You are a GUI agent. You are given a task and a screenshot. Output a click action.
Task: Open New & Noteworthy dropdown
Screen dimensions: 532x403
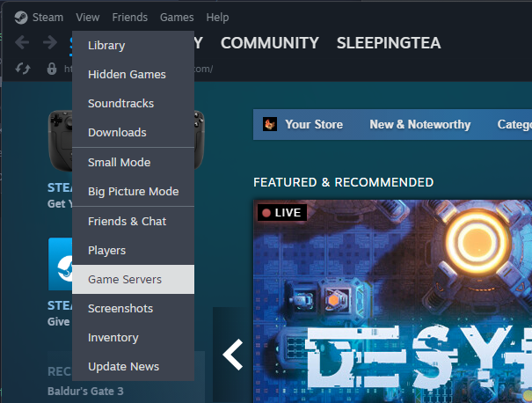(420, 124)
